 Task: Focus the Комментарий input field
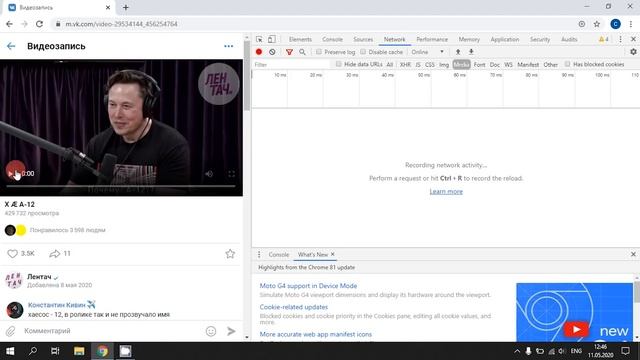coord(112,331)
